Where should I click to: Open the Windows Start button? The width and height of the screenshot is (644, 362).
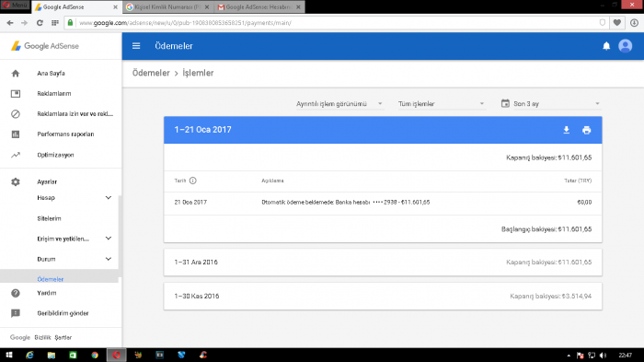8,355
